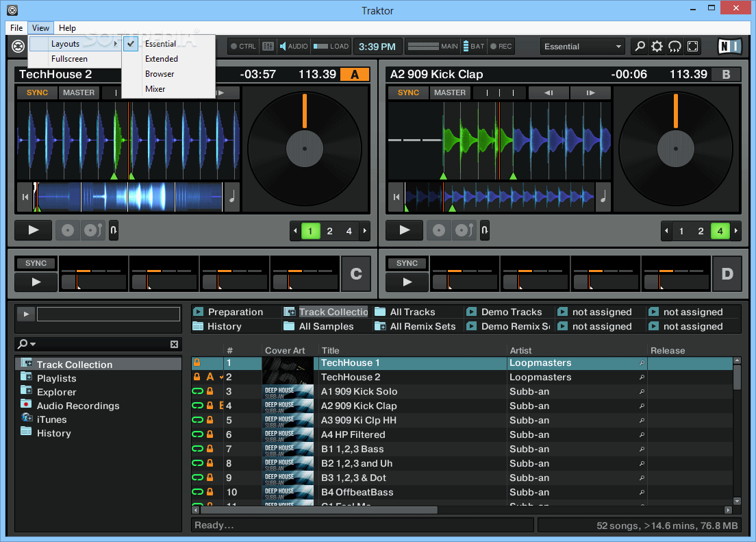The height and width of the screenshot is (542, 756).
Task: Click the preview player play button
Action: (26, 315)
